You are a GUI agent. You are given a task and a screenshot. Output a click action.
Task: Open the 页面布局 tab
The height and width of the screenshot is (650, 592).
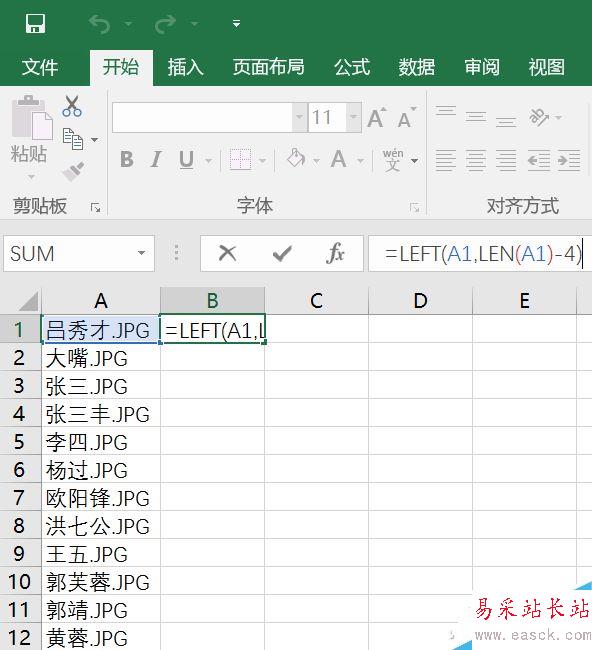coord(269,67)
